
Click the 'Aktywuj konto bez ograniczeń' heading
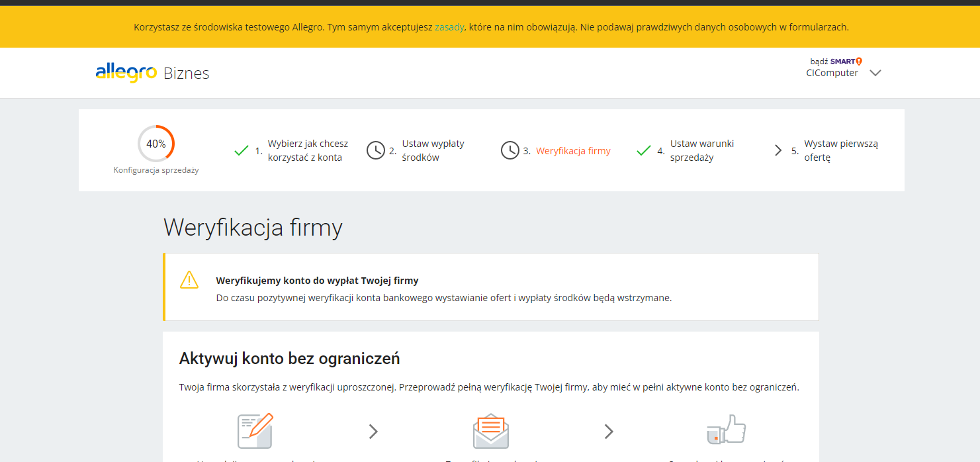pos(289,359)
